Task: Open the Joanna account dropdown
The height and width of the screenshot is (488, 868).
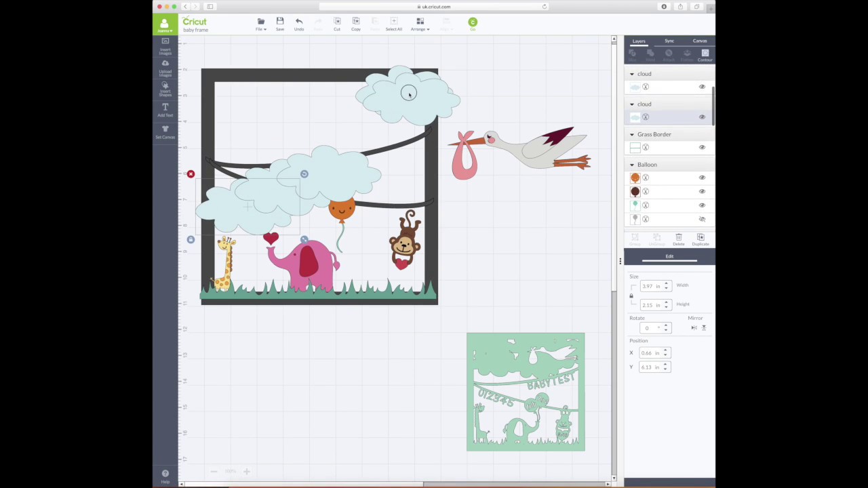Action: 165,24
